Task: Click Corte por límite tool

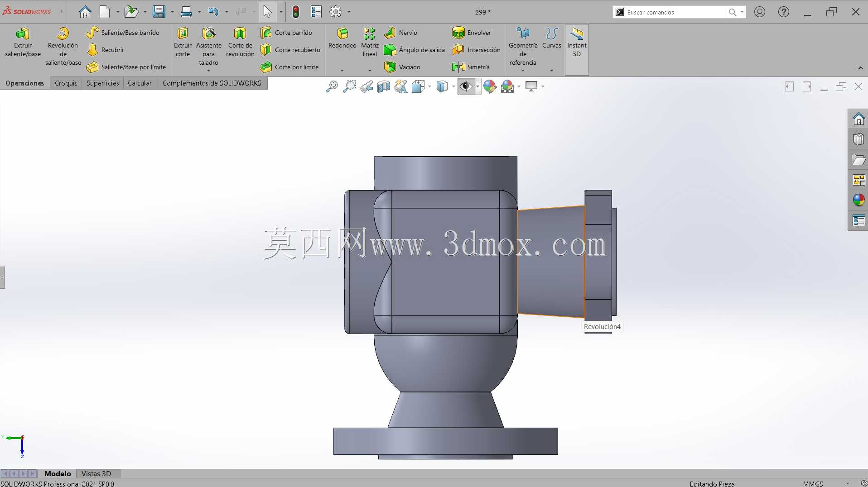Action: click(289, 67)
